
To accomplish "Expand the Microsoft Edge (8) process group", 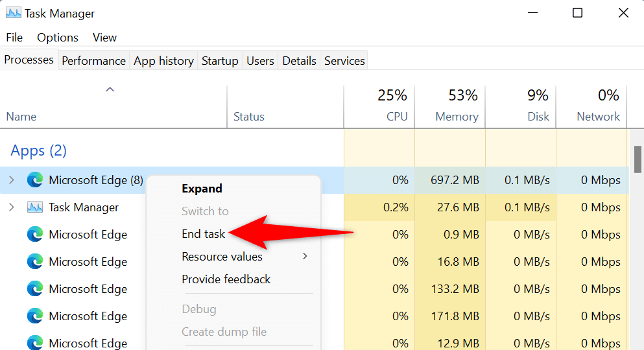I will [12, 180].
